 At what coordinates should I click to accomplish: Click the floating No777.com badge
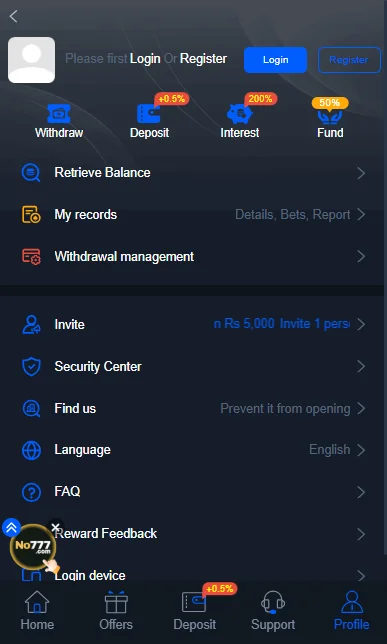33,547
